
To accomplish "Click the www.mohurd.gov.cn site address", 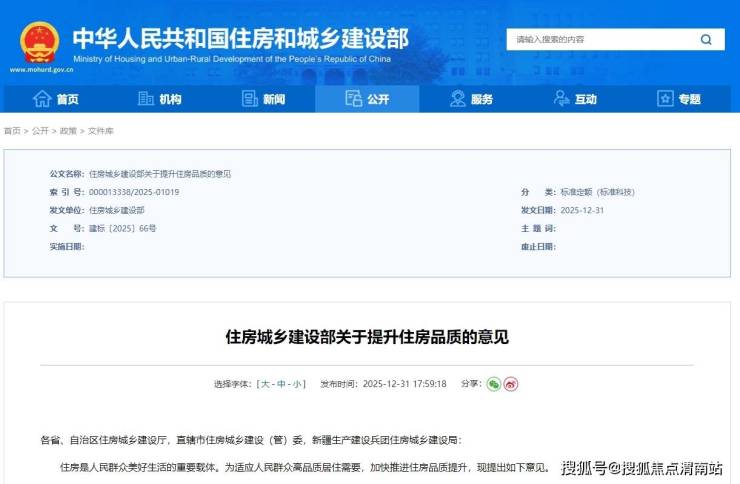I will coord(42,70).
